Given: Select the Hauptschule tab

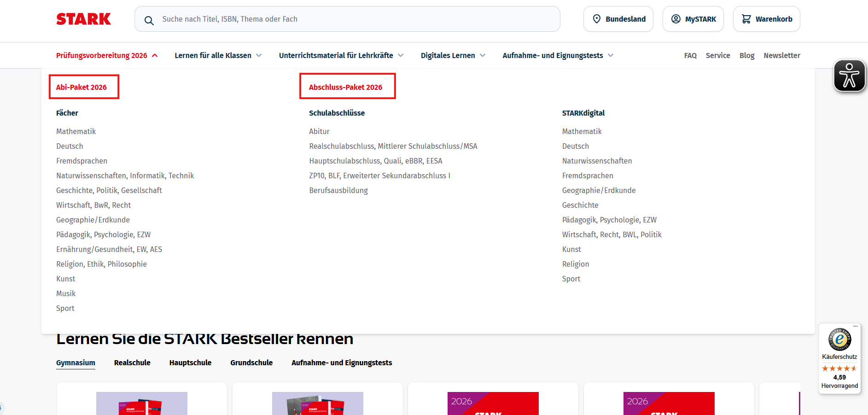Looking at the screenshot, I should (190, 362).
